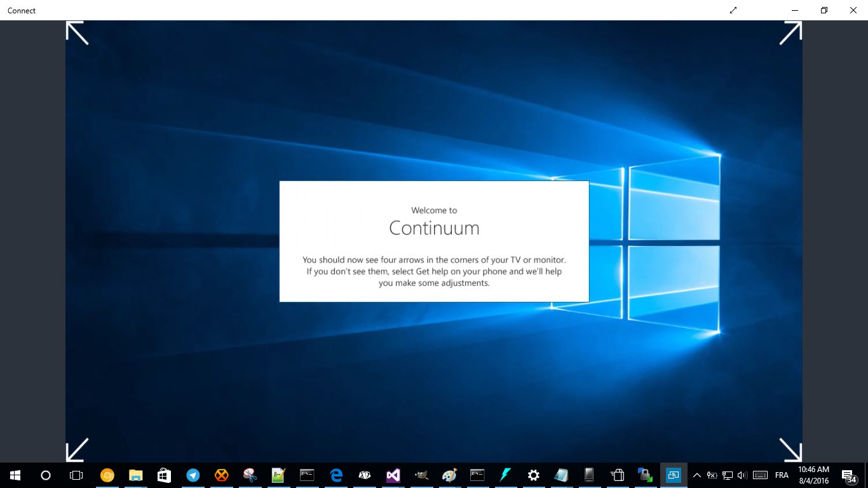
Task: Open Action Center with 34 notifications
Action: [848, 475]
